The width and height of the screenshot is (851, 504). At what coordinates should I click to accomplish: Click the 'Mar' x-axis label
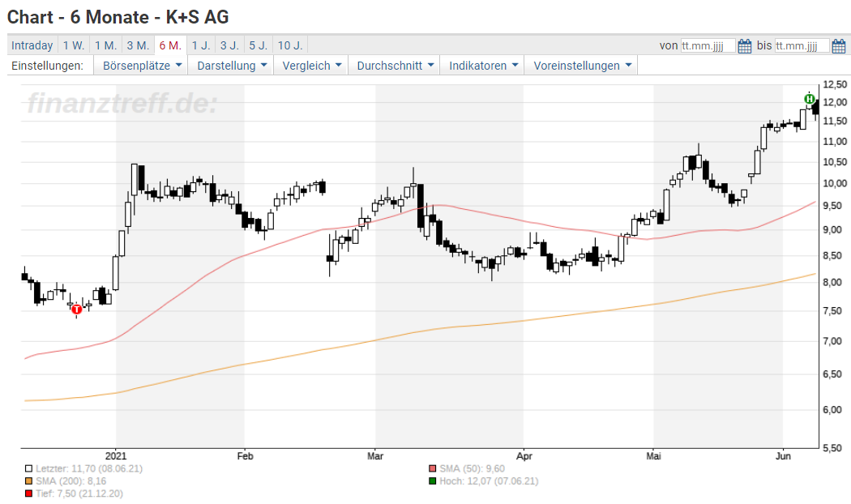coord(375,456)
